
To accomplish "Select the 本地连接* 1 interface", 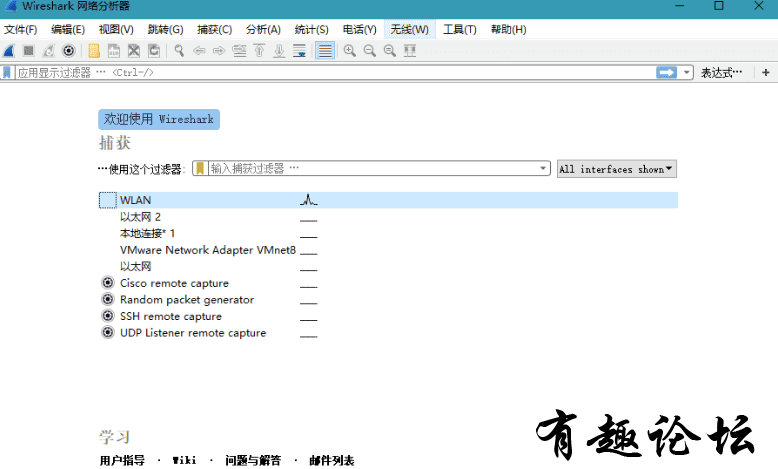I will (147, 233).
